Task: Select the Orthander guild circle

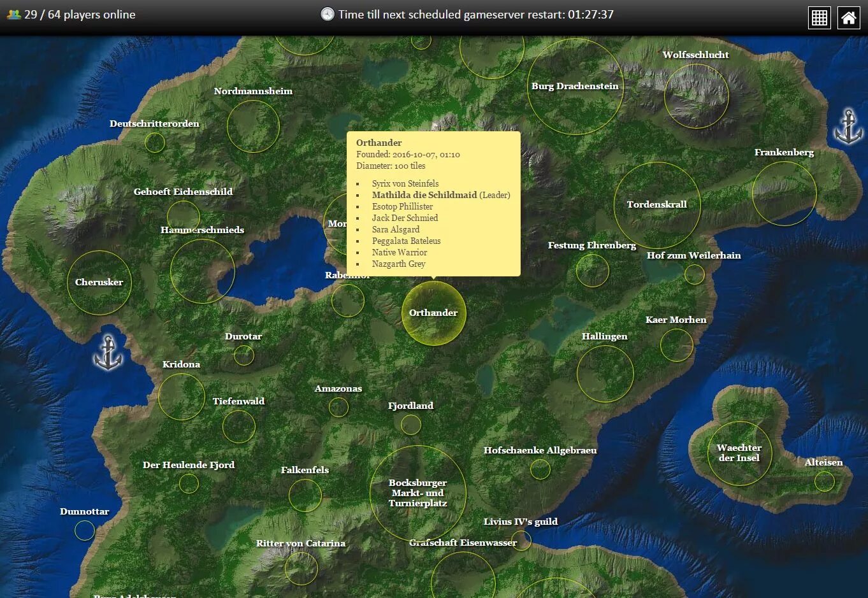Action: [434, 313]
